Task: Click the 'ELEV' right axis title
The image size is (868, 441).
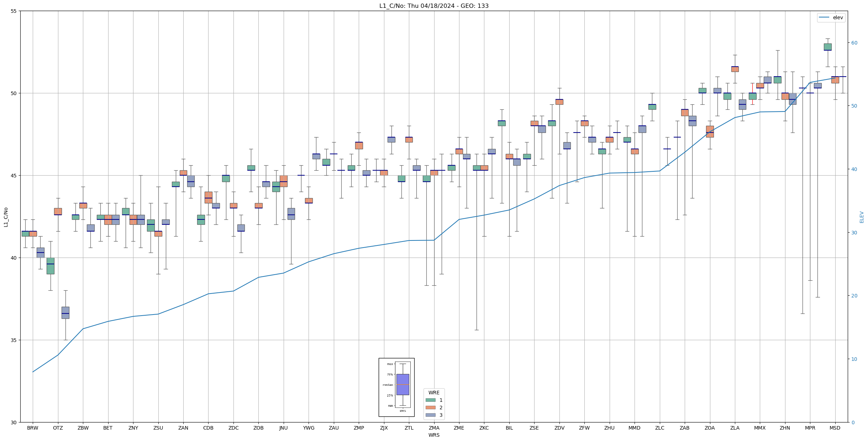Action: [862, 217]
